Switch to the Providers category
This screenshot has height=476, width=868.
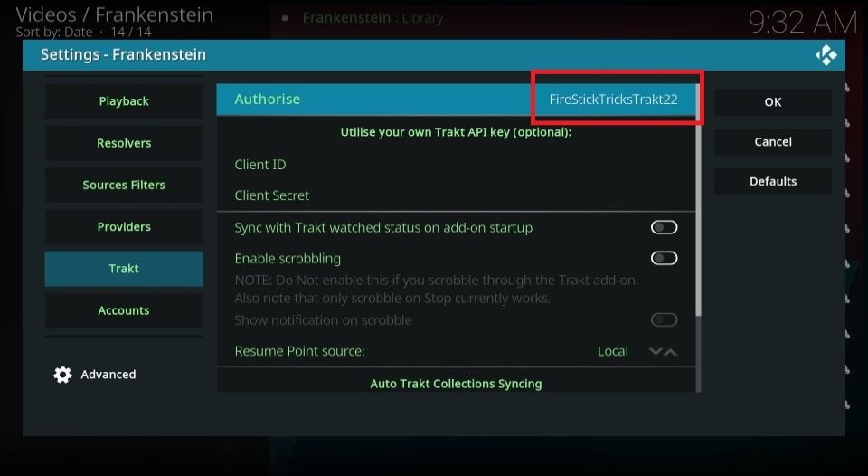[124, 226]
